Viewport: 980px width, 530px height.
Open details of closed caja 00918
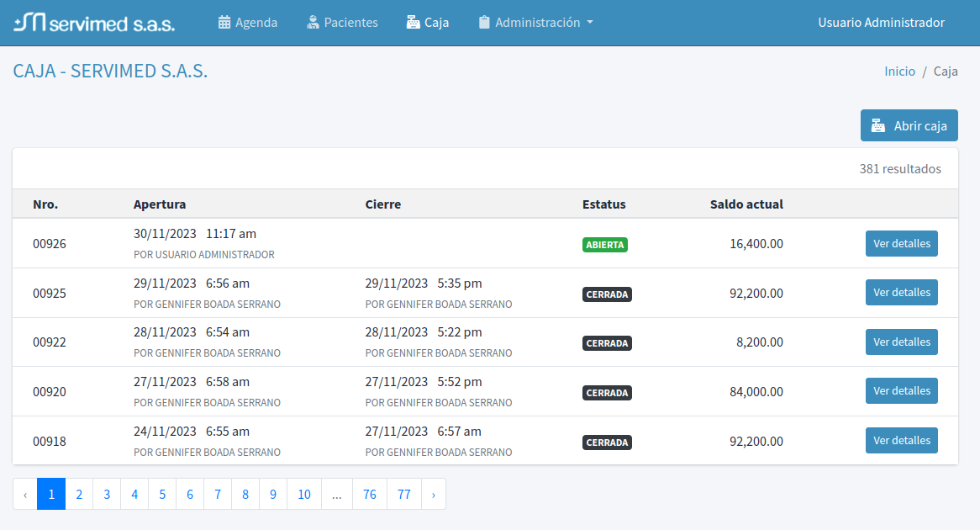coord(901,441)
